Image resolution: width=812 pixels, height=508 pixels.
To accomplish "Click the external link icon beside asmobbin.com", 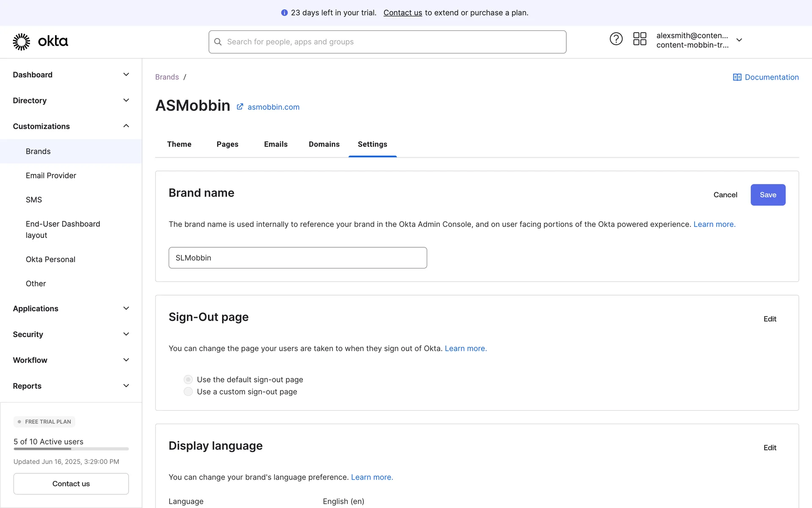I will coord(240,107).
